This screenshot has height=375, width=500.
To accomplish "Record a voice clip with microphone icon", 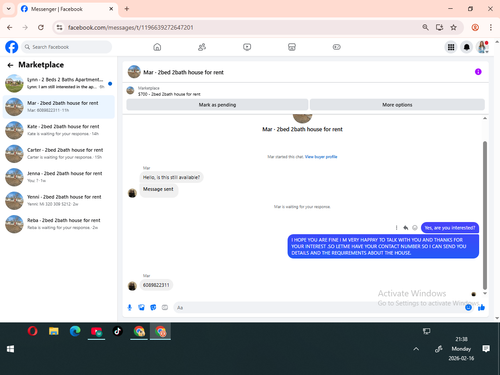I will (x=130, y=307).
